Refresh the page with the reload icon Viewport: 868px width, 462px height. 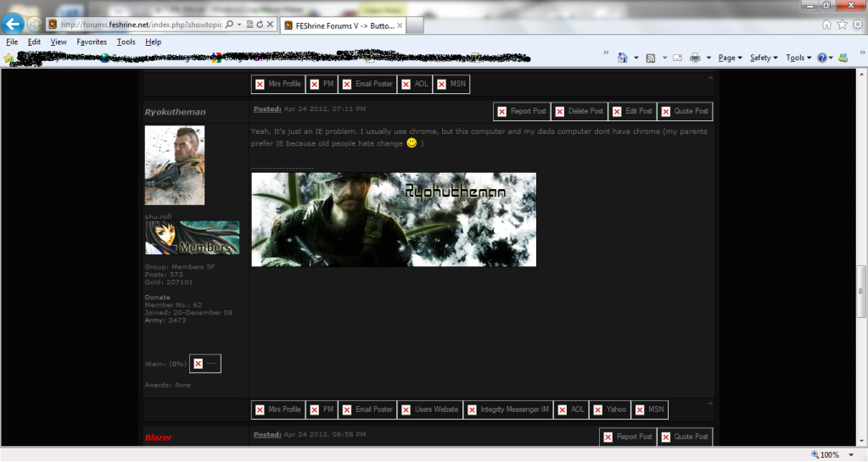tap(260, 25)
